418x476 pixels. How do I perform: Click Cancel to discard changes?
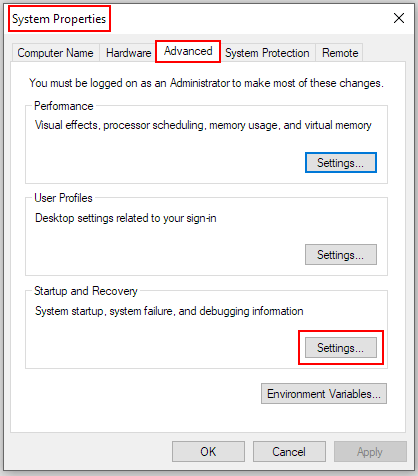[x=289, y=452]
